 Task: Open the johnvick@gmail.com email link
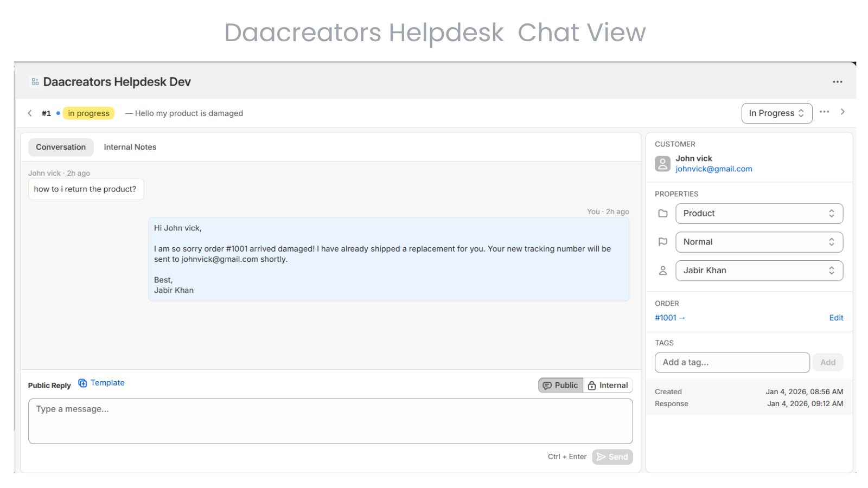click(x=713, y=169)
